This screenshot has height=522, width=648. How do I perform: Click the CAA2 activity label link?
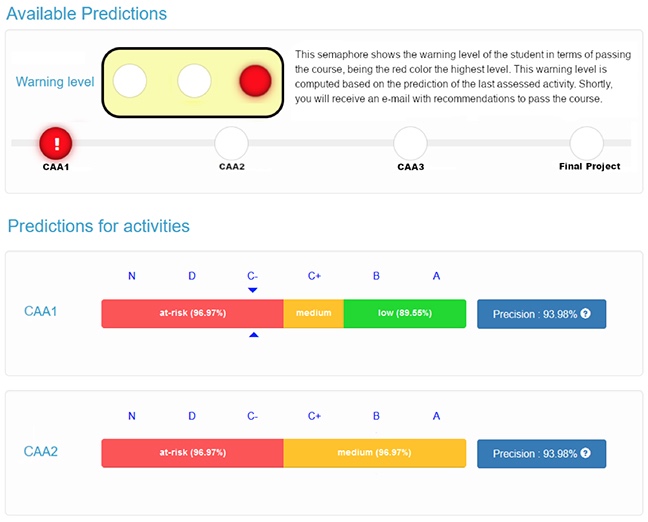[x=41, y=451]
